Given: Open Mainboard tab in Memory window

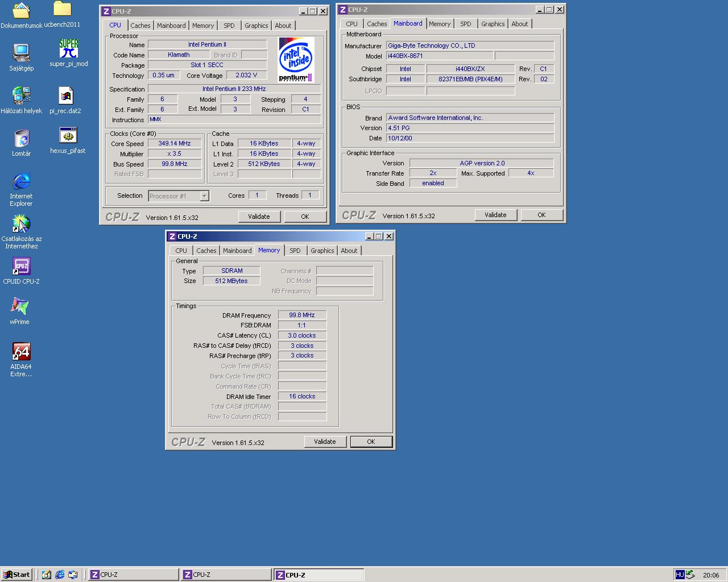Looking at the screenshot, I should [x=237, y=251].
